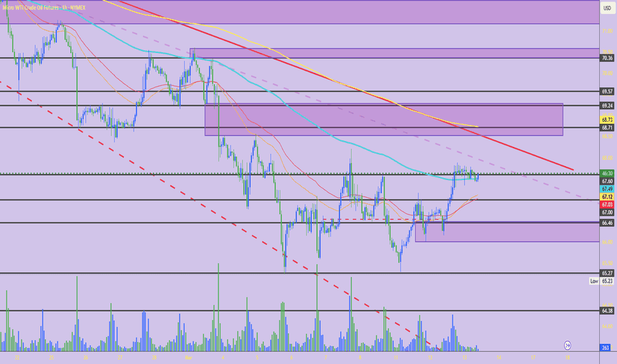Image resolution: width=617 pixels, height=364 pixels.
Task: Click the Low 65.23 price marker
Action: point(602,281)
